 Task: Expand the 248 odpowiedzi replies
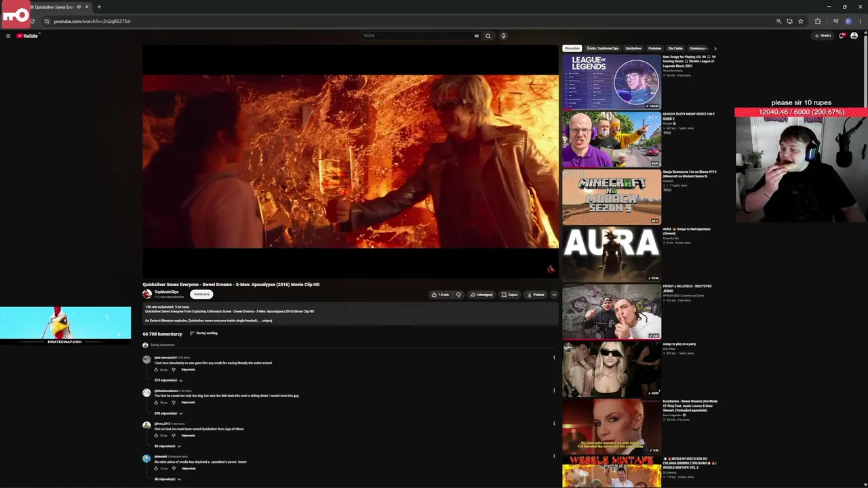tap(169, 413)
